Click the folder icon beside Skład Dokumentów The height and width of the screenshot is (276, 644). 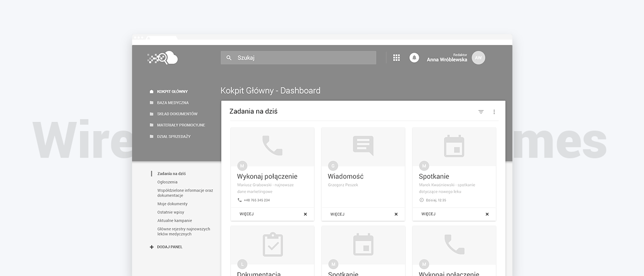(x=151, y=114)
